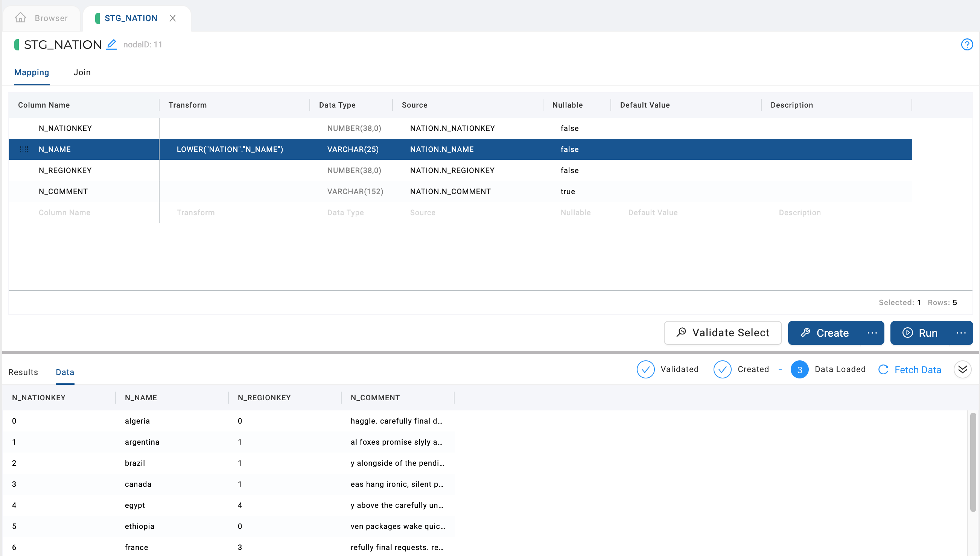Switch to the Join tab
980x556 pixels.
pos(82,72)
